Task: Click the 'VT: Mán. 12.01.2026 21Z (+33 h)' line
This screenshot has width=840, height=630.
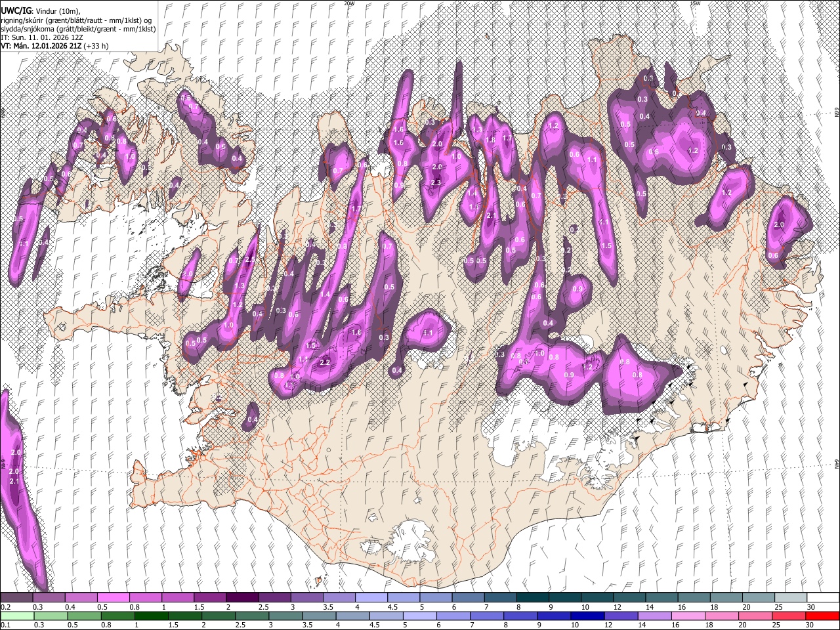Action: pos(54,46)
